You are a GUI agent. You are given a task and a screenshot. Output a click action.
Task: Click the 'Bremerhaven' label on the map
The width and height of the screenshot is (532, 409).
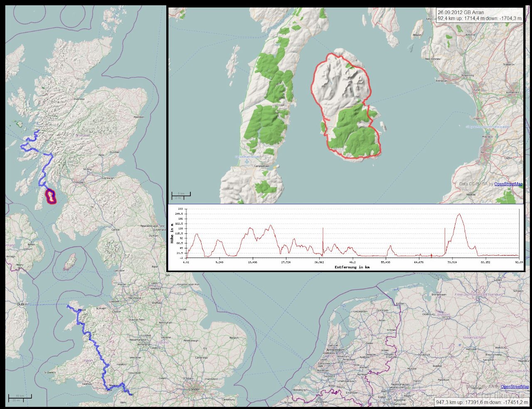[440, 294]
